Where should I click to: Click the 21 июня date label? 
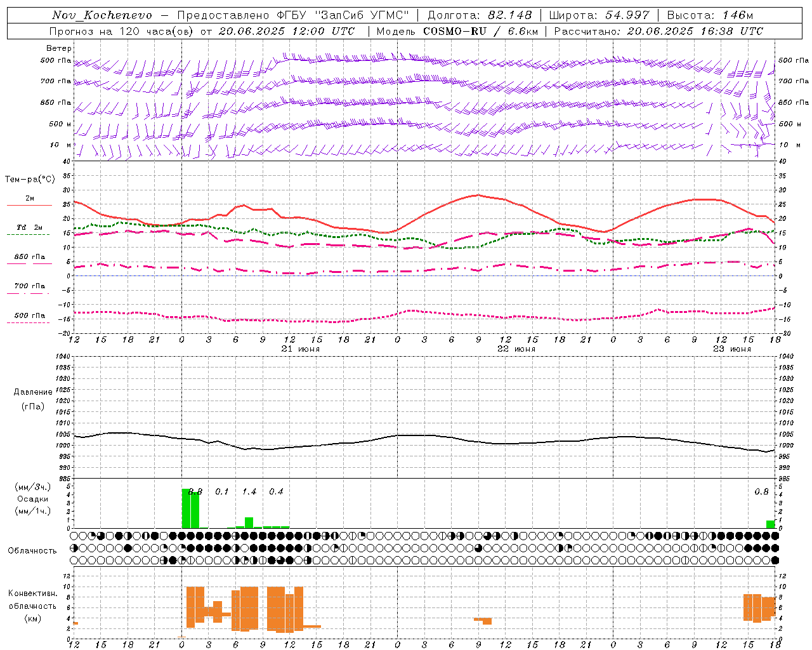tap(301, 349)
